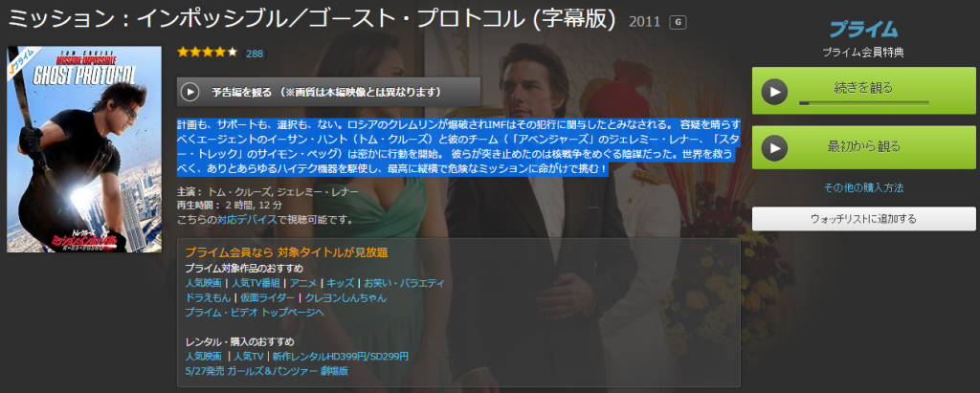Open プライム・ビデオ トップページへ link
980x393 pixels.
(255, 312)
